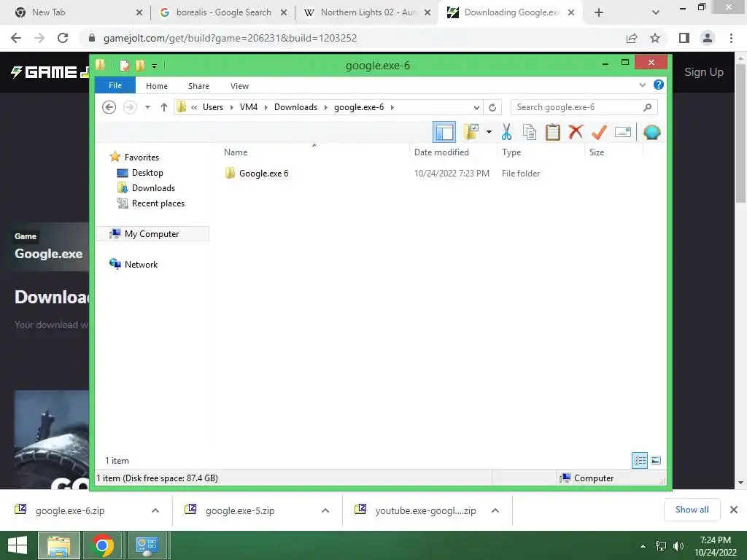The image size is (747, 560).
Task: Open Chrome profile avatar icon
Action: click(x=708, y=38)
